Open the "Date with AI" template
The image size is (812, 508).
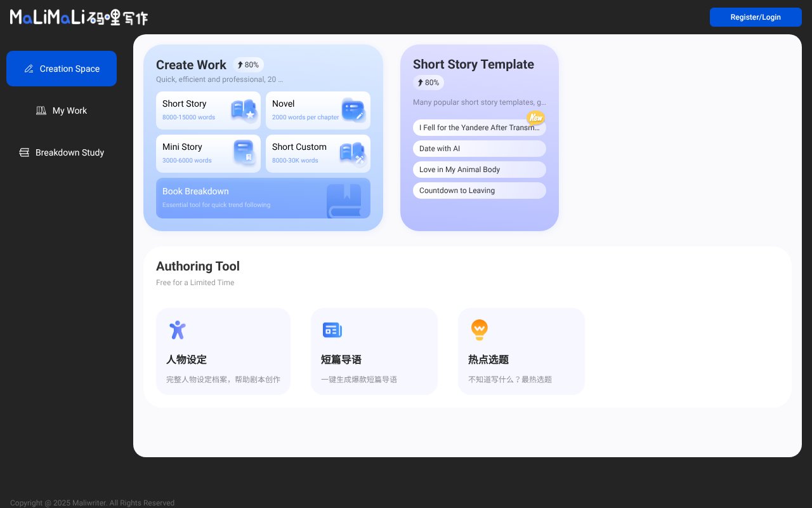[480, 149]
